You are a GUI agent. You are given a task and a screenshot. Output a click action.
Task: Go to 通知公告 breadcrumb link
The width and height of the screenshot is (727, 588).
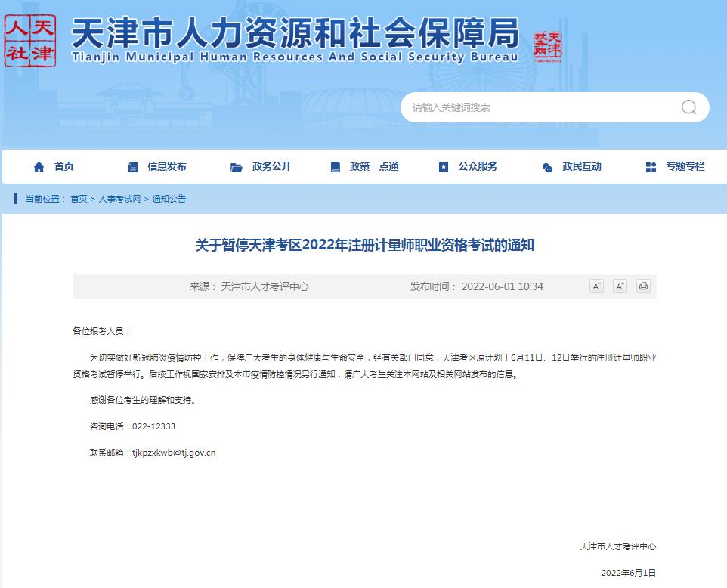(169, 199)
